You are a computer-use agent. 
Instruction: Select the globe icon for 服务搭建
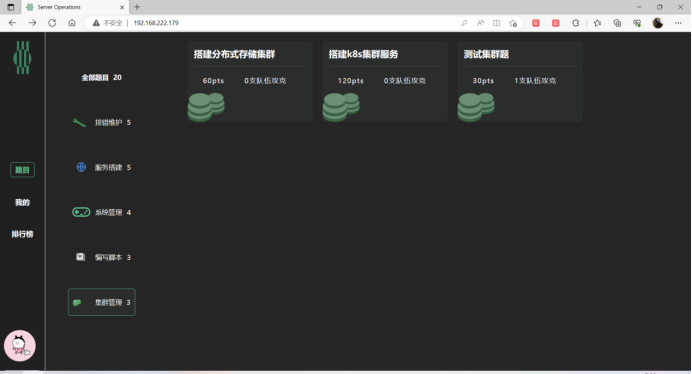(81, 167)
